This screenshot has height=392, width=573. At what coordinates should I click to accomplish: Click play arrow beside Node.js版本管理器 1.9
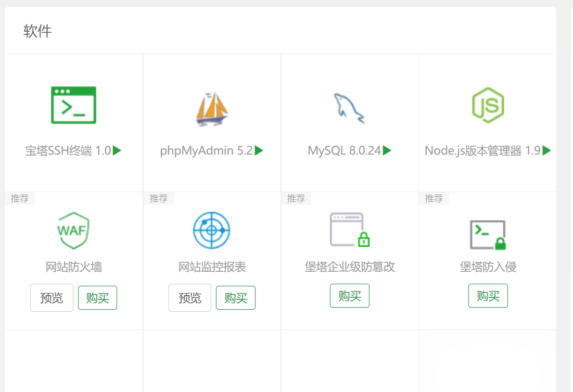pyautogui.click(x=546, y=150)
